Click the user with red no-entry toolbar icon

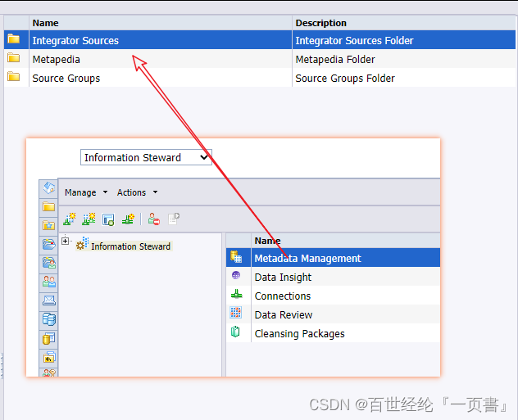(x=154, y=219)
